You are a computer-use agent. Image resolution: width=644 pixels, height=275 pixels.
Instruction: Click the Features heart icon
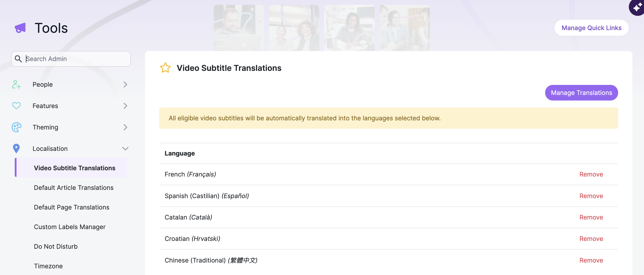(17, 106)
